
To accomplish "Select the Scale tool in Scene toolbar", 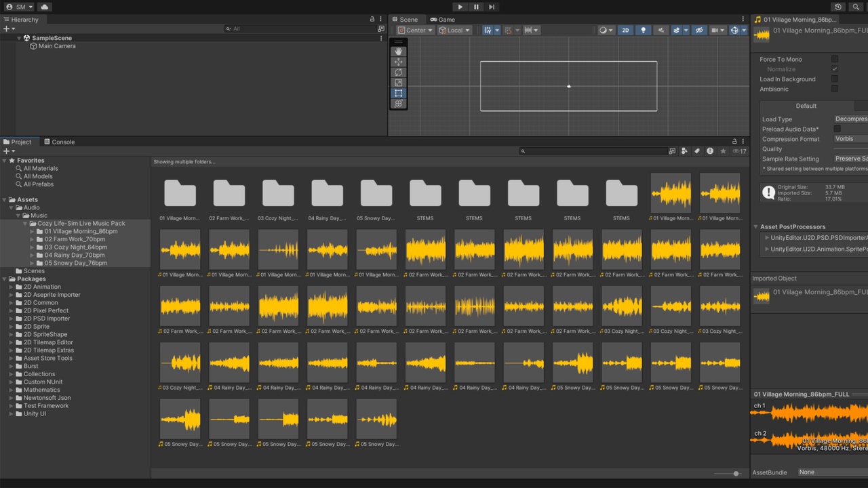I will [398, 83].
